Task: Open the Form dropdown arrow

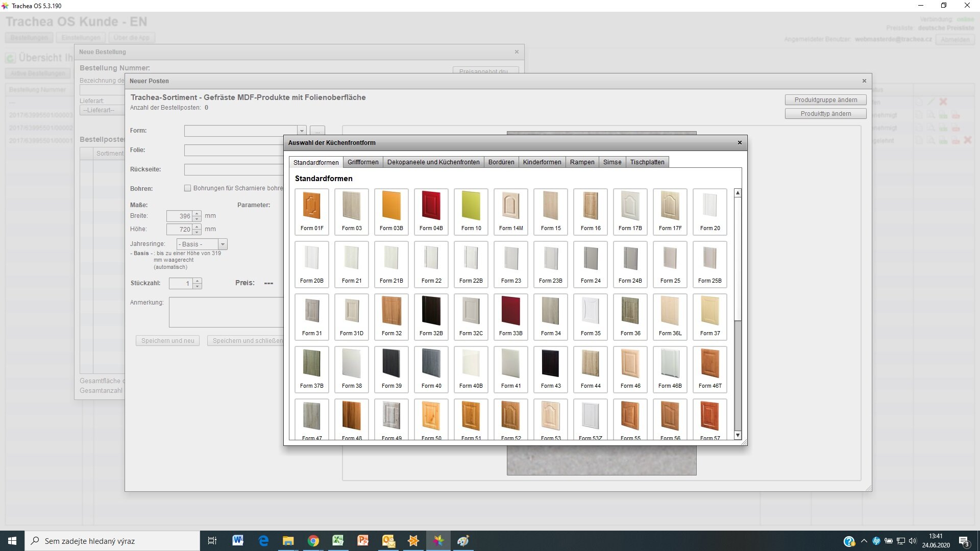Action: coord(302,131)
